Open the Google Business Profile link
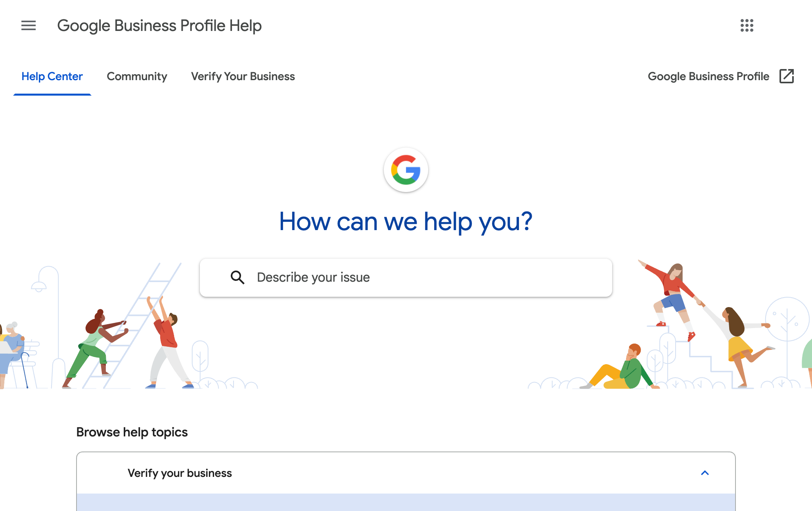The height and width of the screenshot is (511, 812). tap(708, 76)
